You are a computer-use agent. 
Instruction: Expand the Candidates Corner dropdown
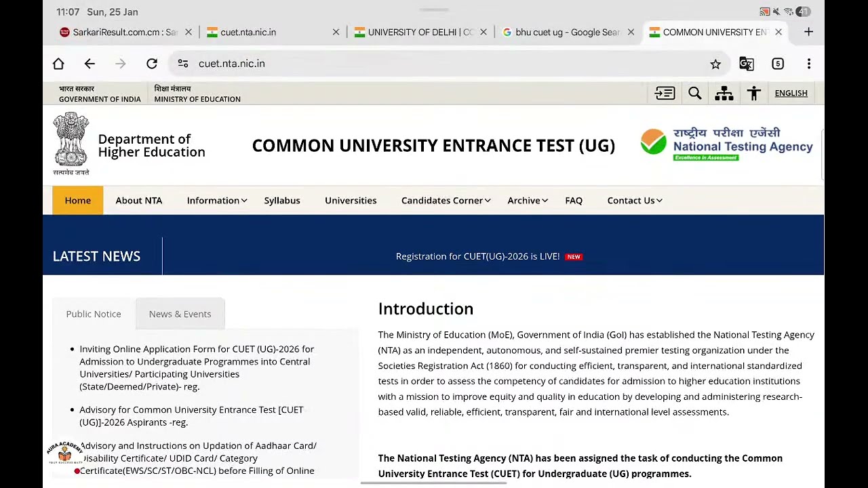(446, 201)
